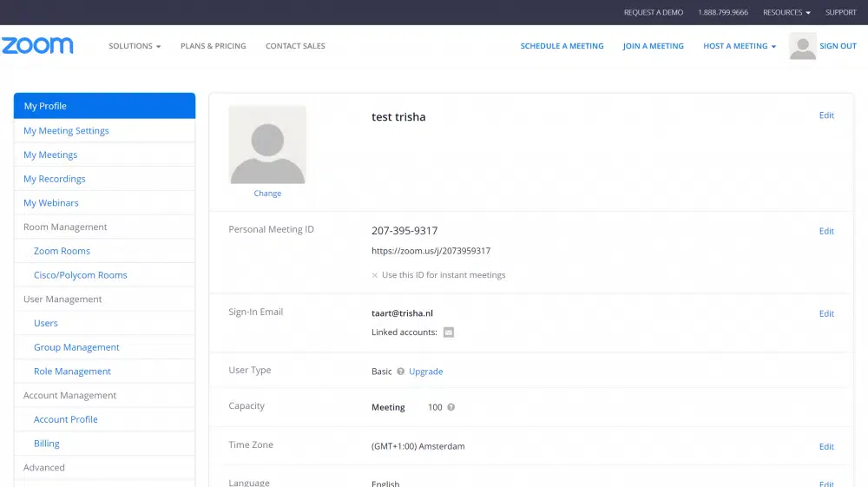Screen dimensions: 868x487
Task: Go to My Recordings in sidebar
Action: [x=55, y=179]
